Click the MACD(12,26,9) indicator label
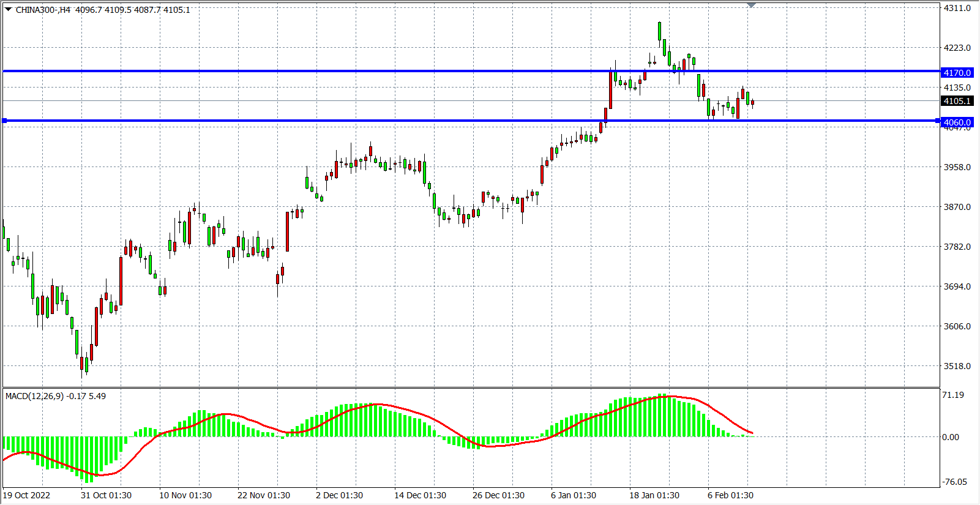Image resolution: width=980 pixels, height=505 pixels. click(x=55, y=396)
